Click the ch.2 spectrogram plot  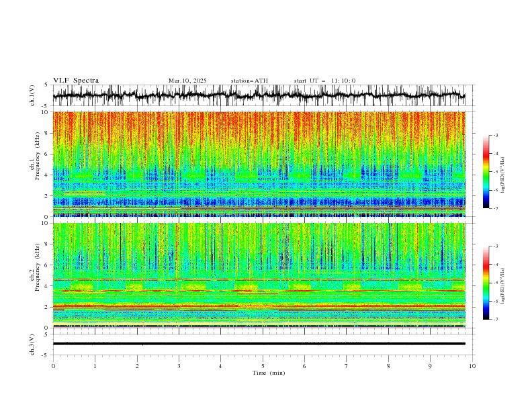point(259,275)
